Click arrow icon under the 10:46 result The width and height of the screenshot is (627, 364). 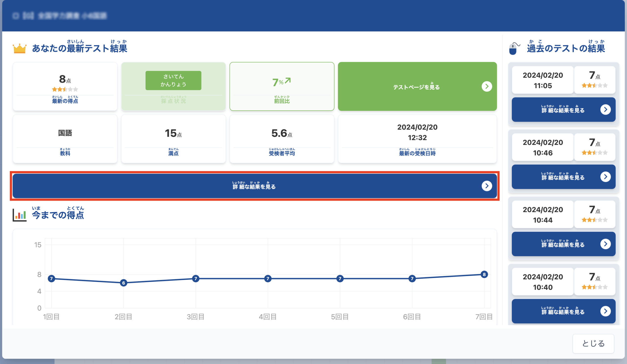coord(605,177)
